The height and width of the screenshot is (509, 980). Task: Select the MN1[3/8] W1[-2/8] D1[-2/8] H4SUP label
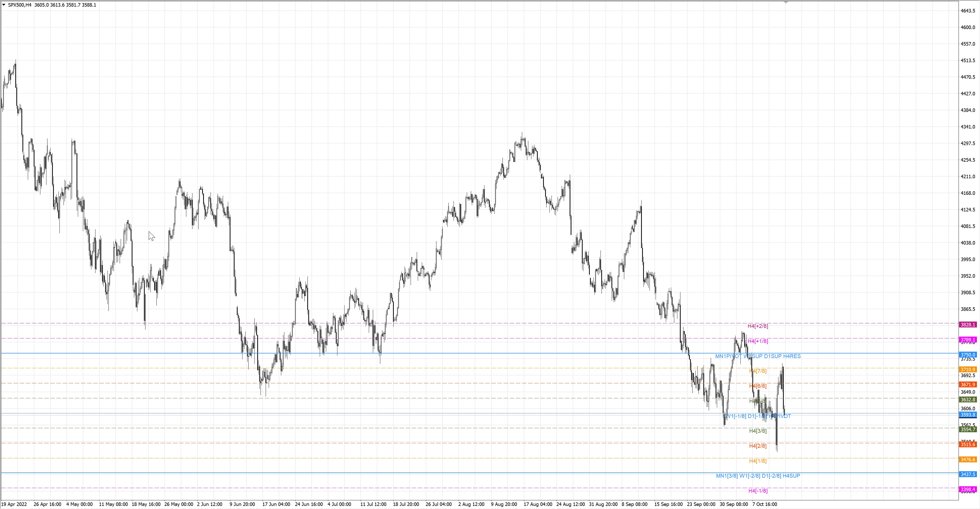758,476
